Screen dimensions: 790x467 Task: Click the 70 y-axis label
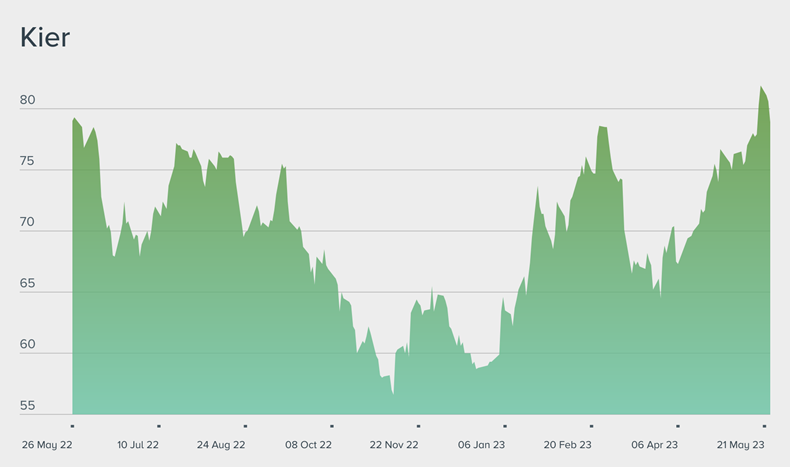27,223
